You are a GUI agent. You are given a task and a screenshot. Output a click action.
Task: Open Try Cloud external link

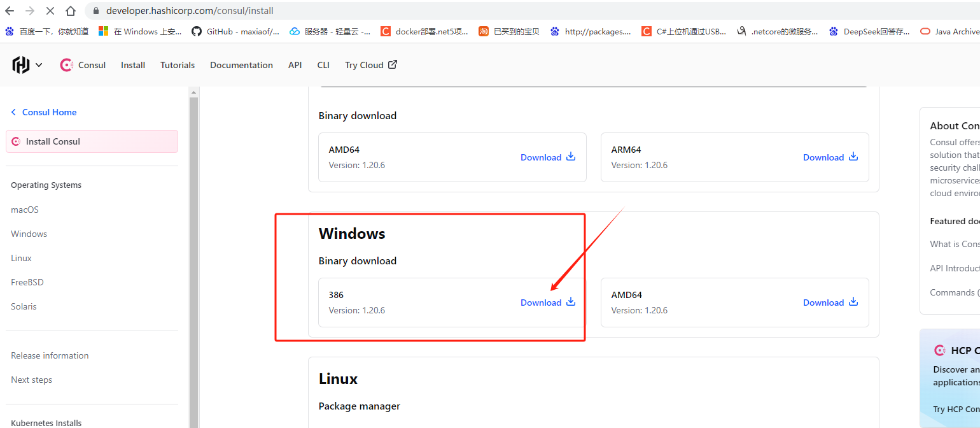(x=371, y=65)
